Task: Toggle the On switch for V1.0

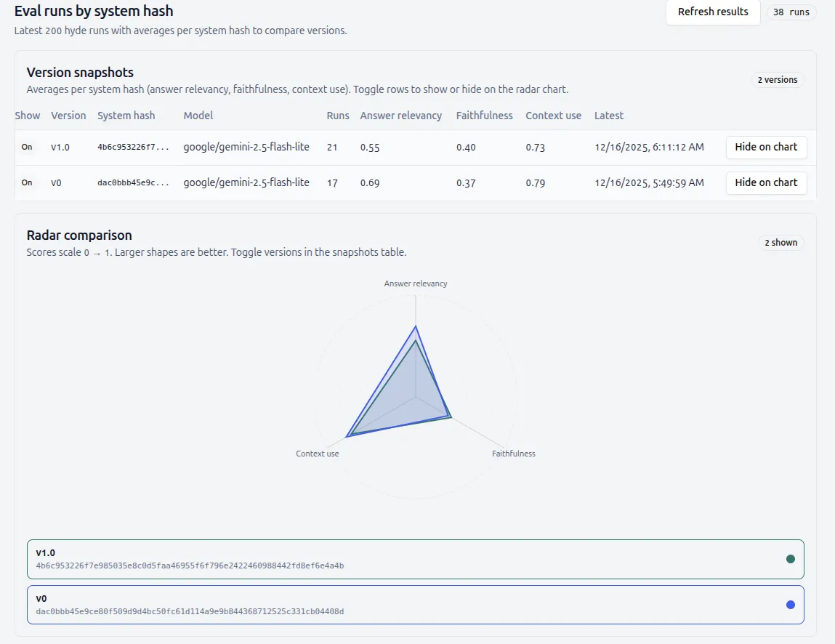Action: point(27,147)
